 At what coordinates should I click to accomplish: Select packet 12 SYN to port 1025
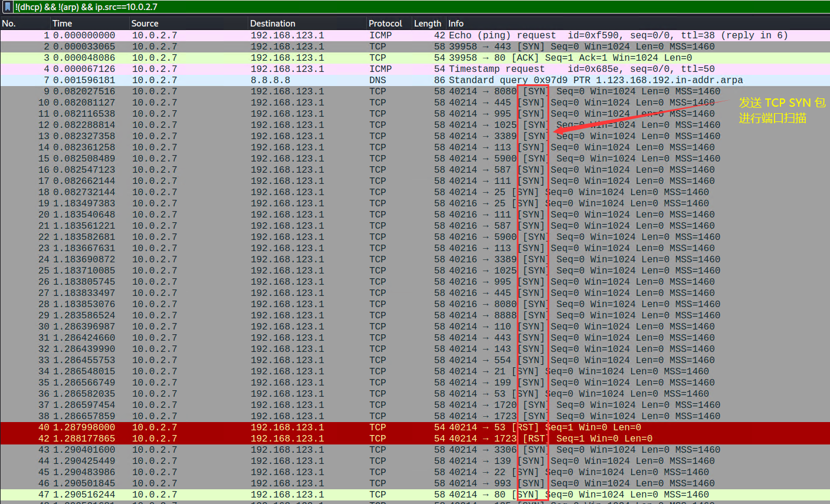[415, 125]
